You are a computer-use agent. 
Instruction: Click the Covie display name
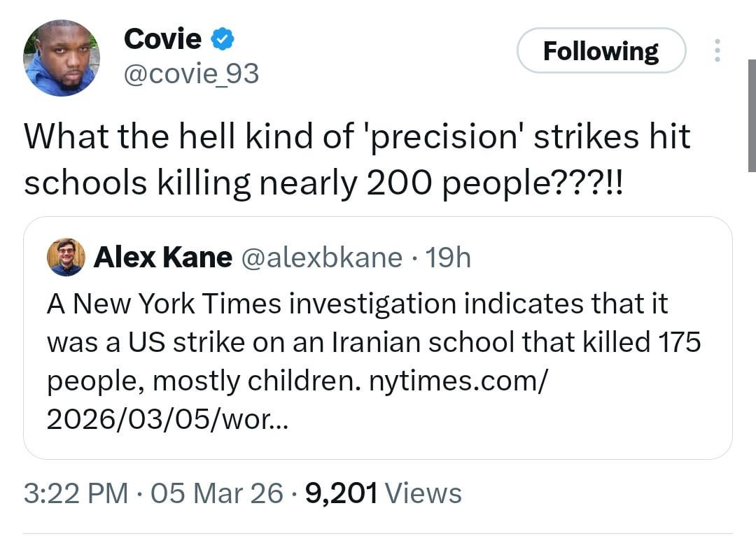point(162,39)
